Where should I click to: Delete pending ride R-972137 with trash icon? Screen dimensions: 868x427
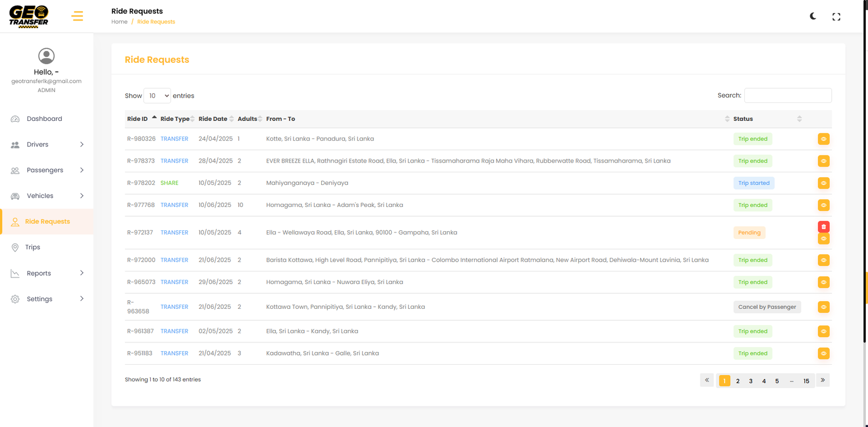point(824,227)
